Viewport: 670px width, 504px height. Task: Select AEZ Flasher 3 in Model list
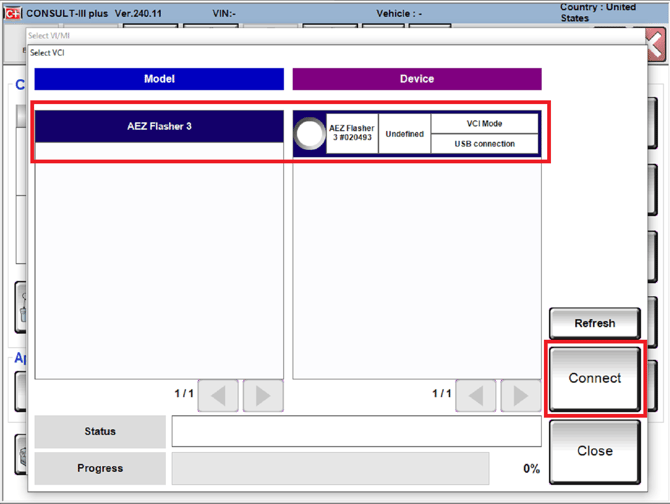[x=159, y=126]
